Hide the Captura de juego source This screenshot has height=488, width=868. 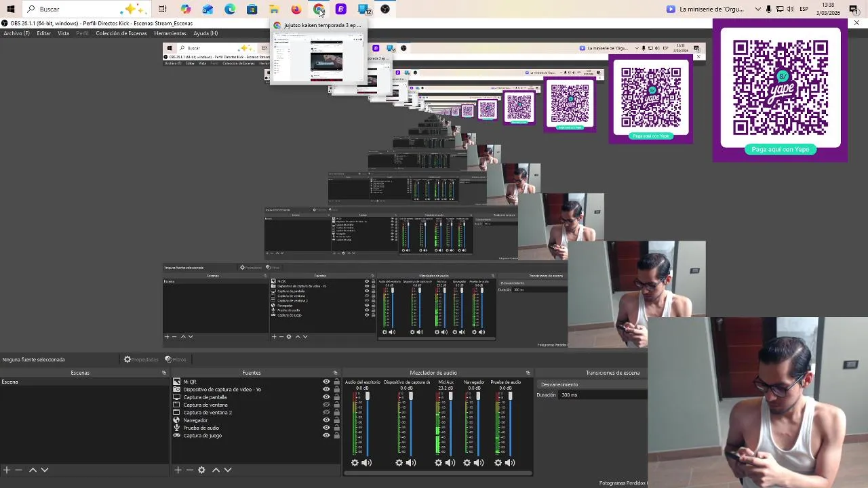click(x=326, y=435)
